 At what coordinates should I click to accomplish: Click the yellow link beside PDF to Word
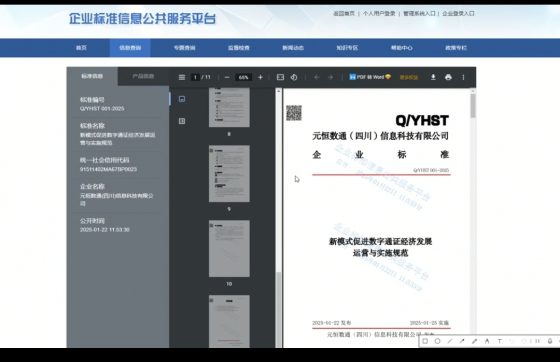(409, 77)
